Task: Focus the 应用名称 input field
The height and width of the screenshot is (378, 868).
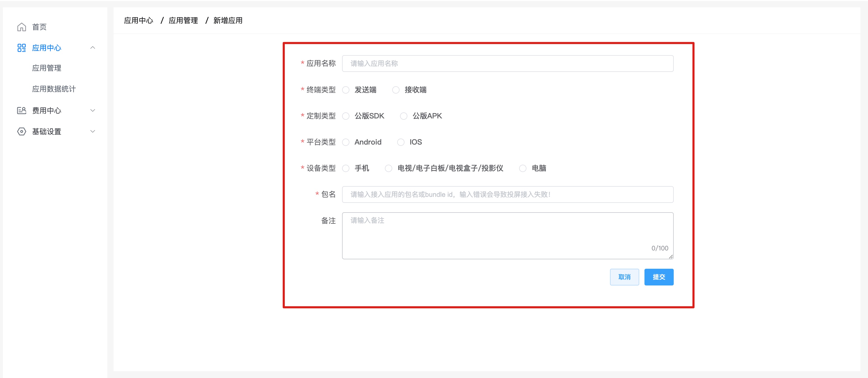Action: [507, 64]
